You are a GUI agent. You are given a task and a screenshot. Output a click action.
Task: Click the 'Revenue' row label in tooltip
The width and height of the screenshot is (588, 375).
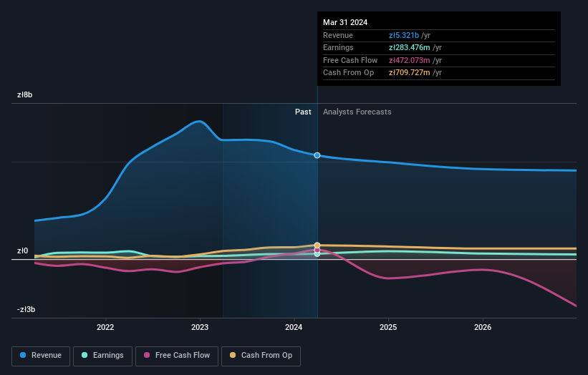coord(338,35)
